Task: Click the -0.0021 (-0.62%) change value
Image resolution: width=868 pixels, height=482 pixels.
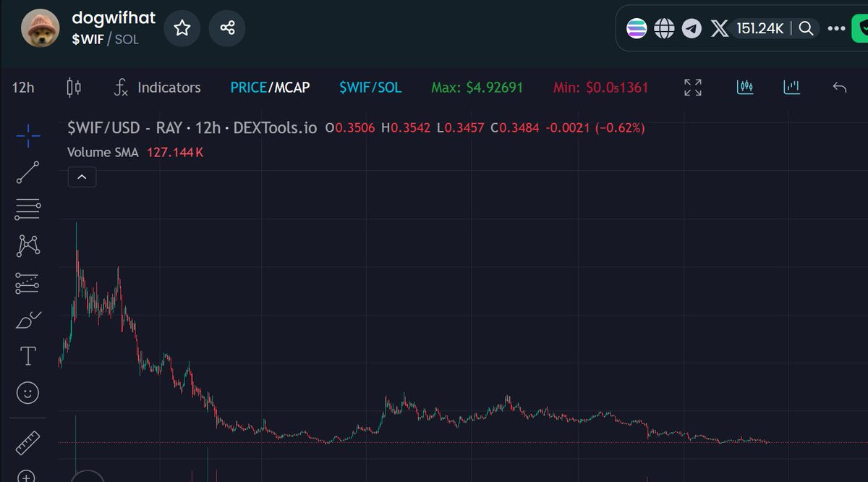Action: click(x=597, y=128)
